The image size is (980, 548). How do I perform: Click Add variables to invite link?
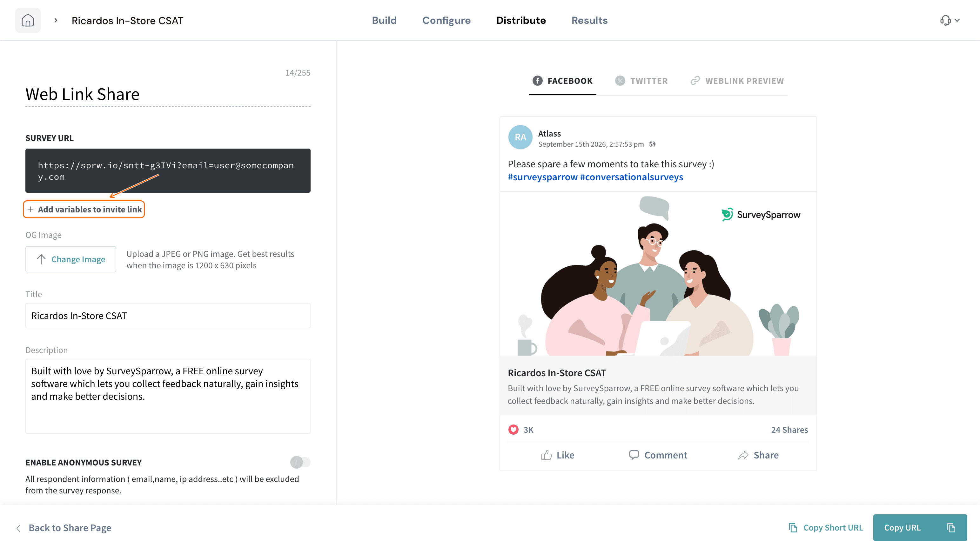(84, 209)
